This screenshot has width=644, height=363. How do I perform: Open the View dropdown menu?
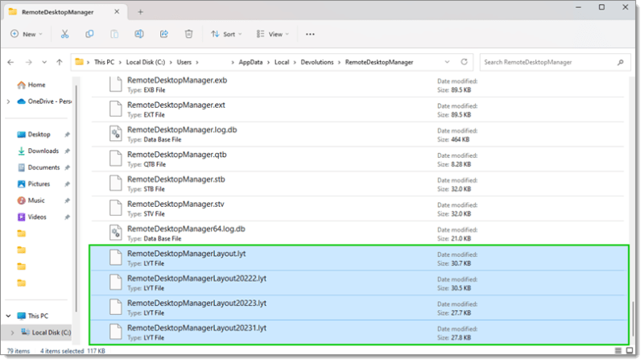tap(273, 34)
